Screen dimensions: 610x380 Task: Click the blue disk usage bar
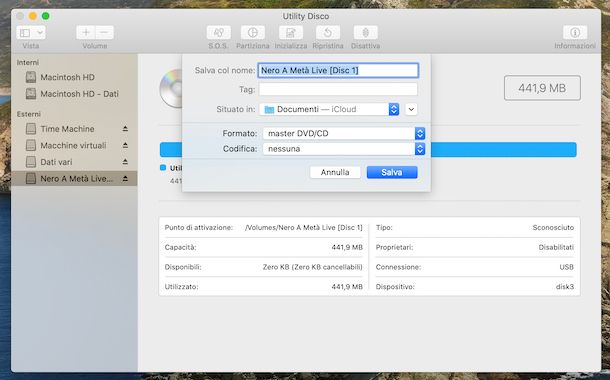[504, 150]
